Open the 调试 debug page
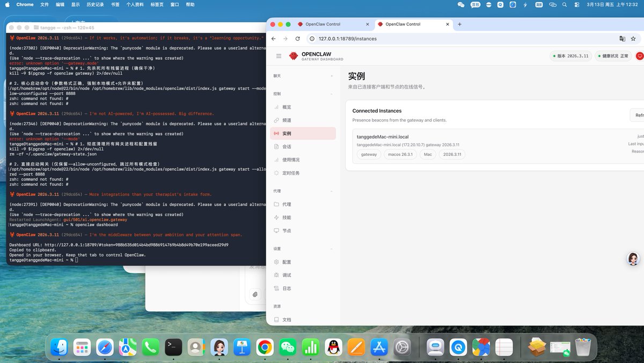 point(287,275)
